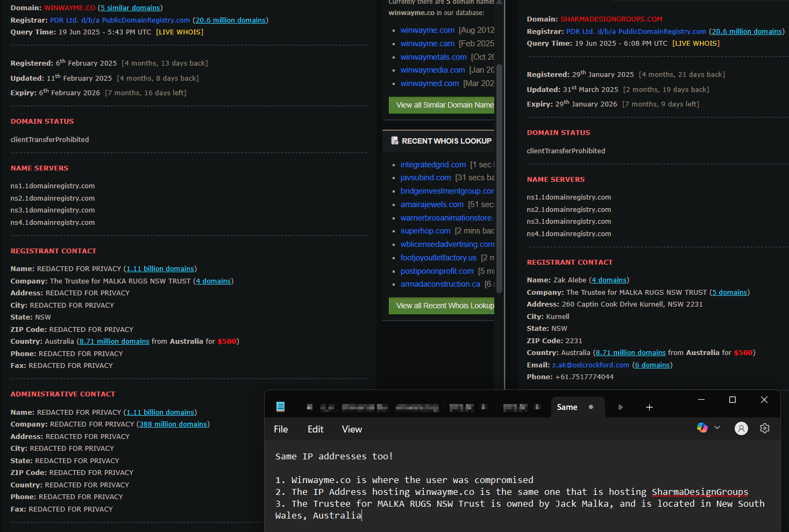Open '4 domains' link beside MALKA RUGS company

point(213,281)
